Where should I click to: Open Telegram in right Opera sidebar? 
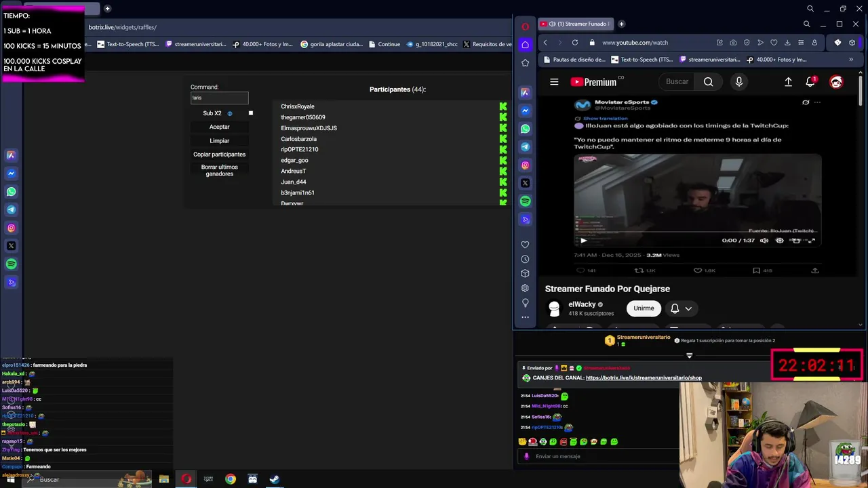coord(525,147)
